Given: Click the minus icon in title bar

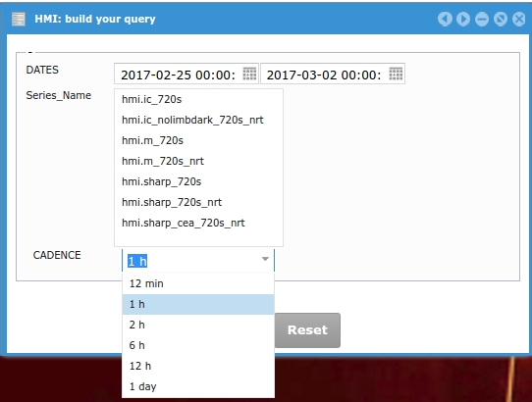Looking at the screenshot, I should pos(482,19).
